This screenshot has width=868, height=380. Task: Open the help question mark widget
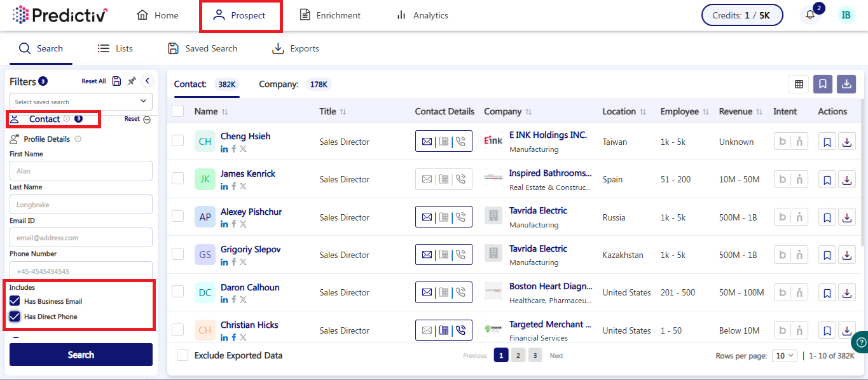(x=860, y=342)
